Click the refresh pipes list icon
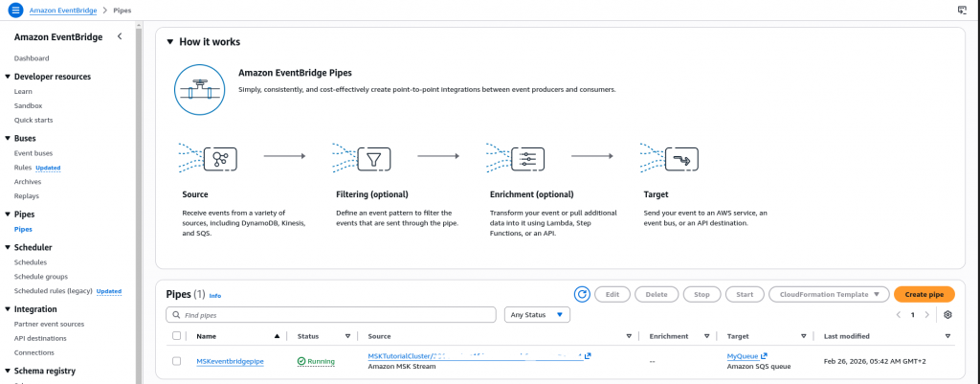Screen dimensions: 980x384 pos(582,295)
